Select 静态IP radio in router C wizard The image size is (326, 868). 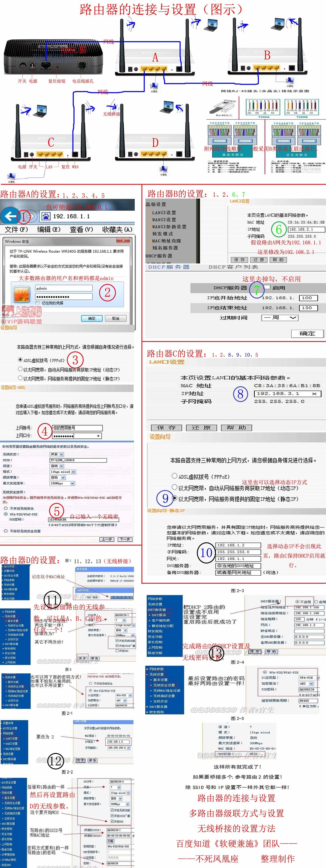[174, 498]
